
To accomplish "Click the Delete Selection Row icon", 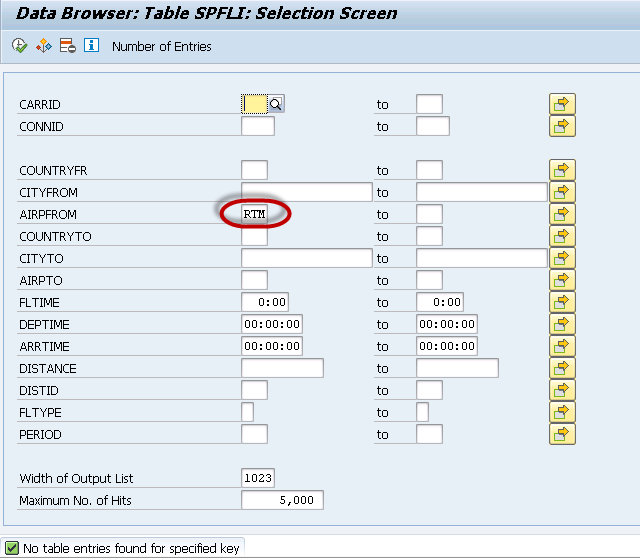I will coord(67,46).
